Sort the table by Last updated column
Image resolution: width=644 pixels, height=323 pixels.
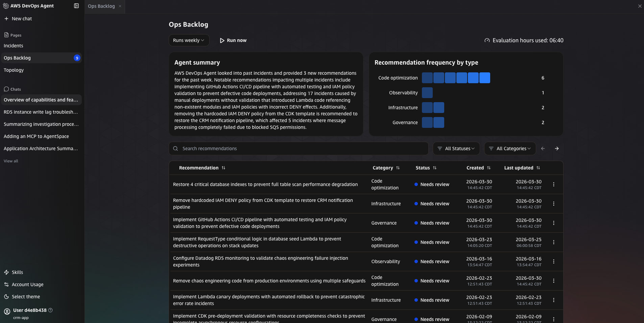tap(538, 167)
